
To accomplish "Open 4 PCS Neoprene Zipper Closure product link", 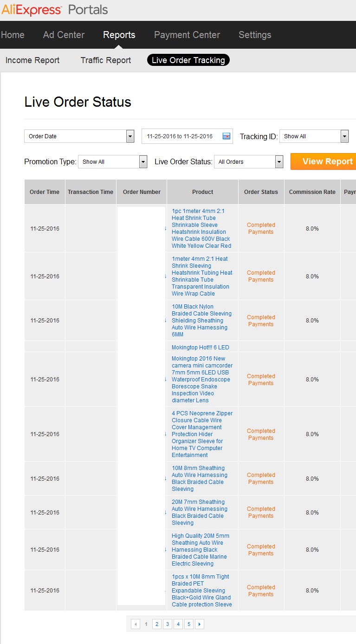I will pos(202,434).
